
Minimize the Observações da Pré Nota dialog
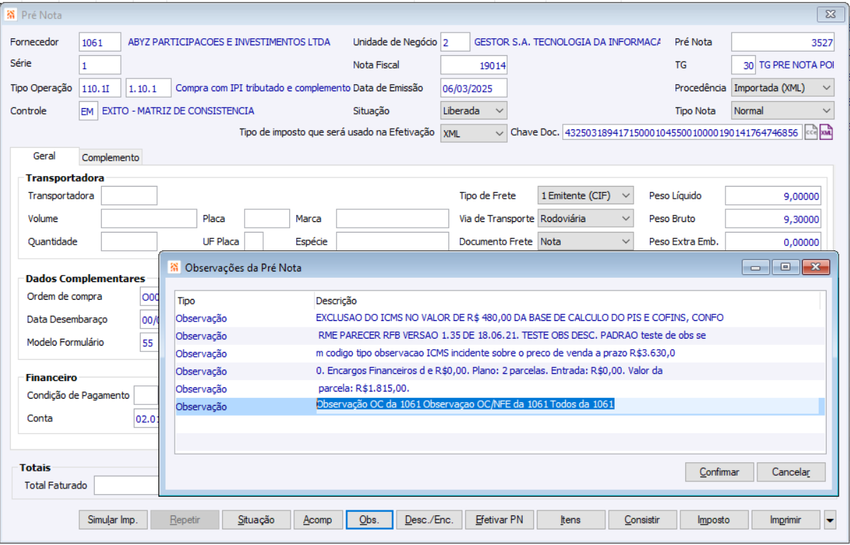(756, 267)
